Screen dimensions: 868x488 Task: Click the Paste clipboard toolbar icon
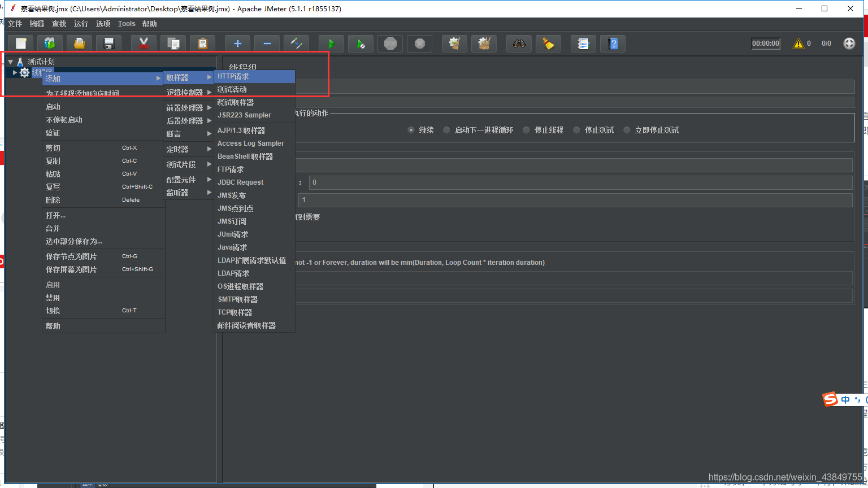(203, 43)
